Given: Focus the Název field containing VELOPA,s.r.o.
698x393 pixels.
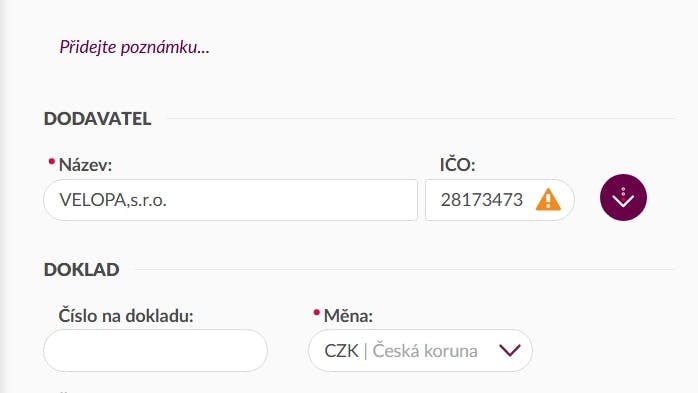Looking at the screenshot, I should (231, 200).
